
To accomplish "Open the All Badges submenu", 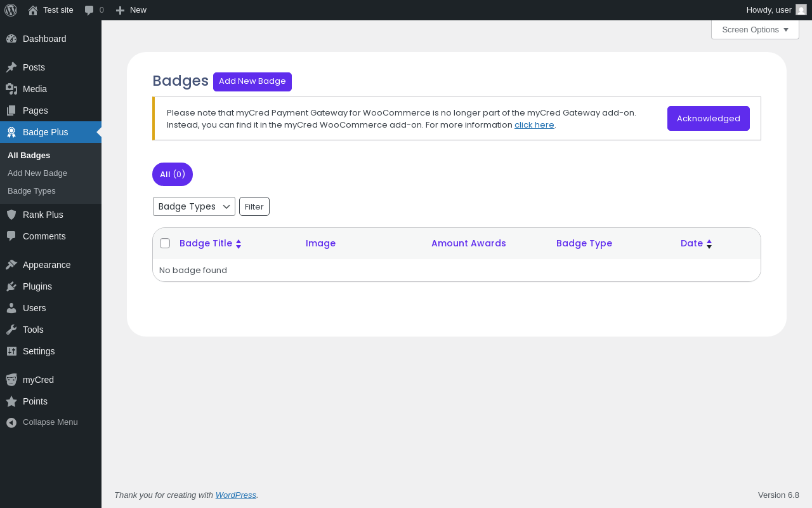I will click(x=29, y=155).
